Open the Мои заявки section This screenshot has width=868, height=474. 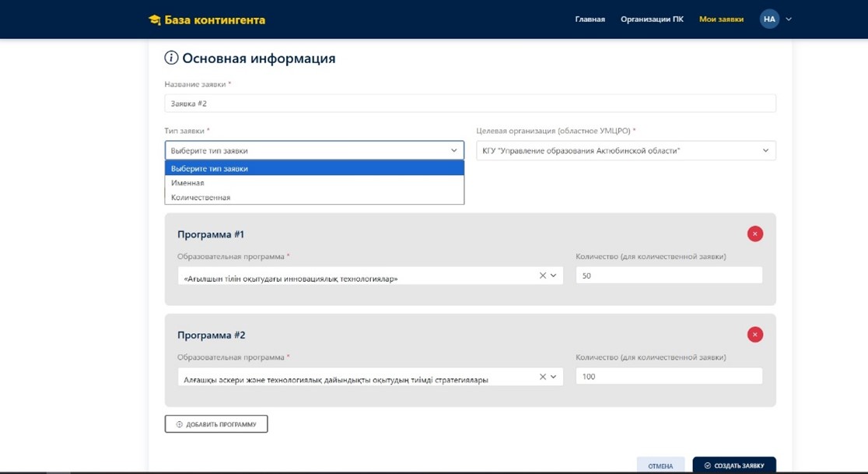coord(721,19)
